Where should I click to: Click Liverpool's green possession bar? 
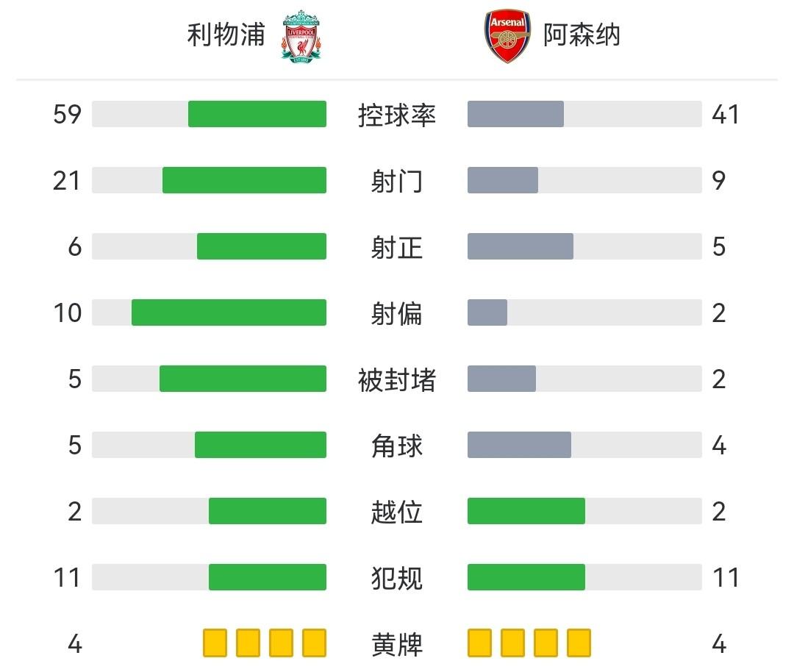pyautogui.click(x=257, y=114)
